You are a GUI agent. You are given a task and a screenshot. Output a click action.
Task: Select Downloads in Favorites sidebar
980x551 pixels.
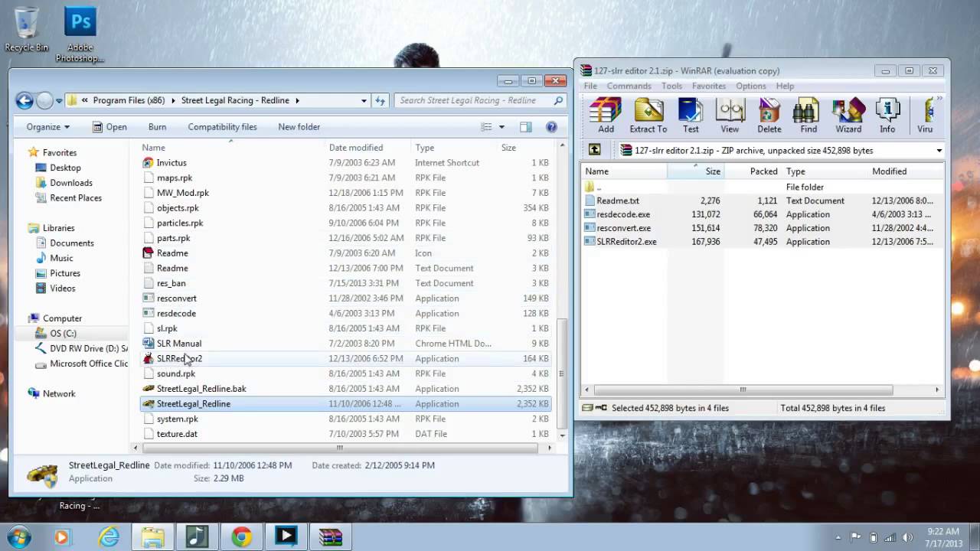70,183
